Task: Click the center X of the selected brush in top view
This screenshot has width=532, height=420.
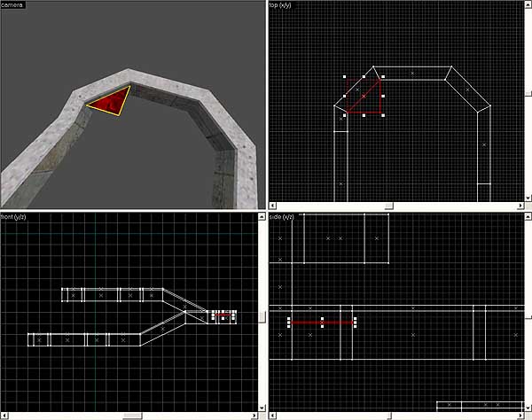Action: (364, 96)
